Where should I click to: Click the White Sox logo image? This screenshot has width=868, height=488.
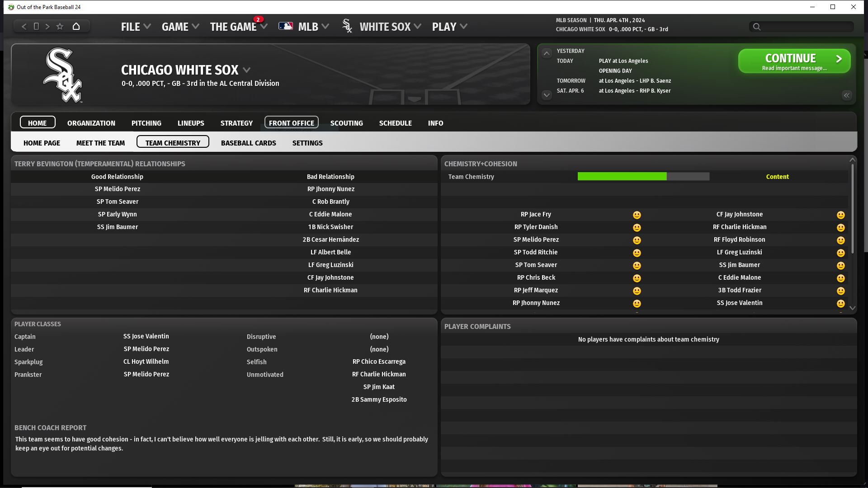pos(63,75)
